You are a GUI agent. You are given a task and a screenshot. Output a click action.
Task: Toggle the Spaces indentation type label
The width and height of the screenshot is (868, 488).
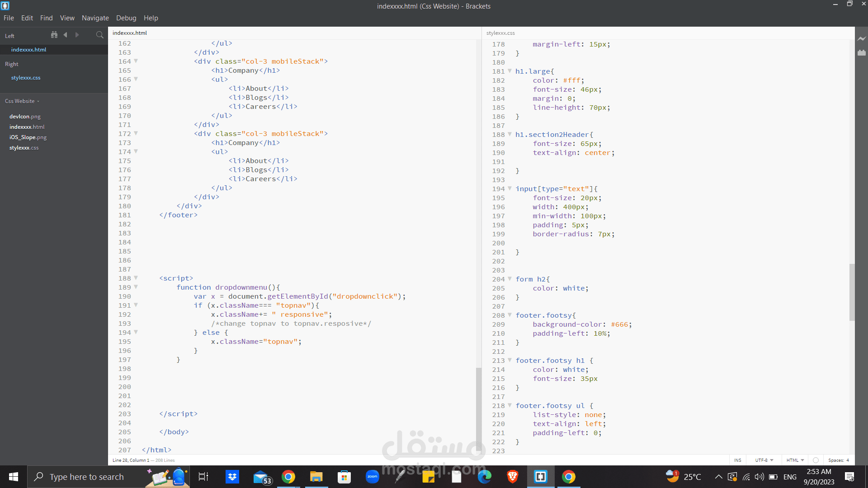pos(835,460)
